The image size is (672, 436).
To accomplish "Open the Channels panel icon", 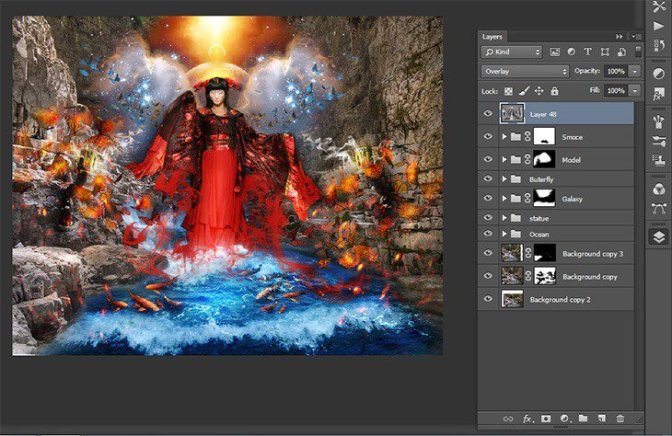I will coord(659,189).
